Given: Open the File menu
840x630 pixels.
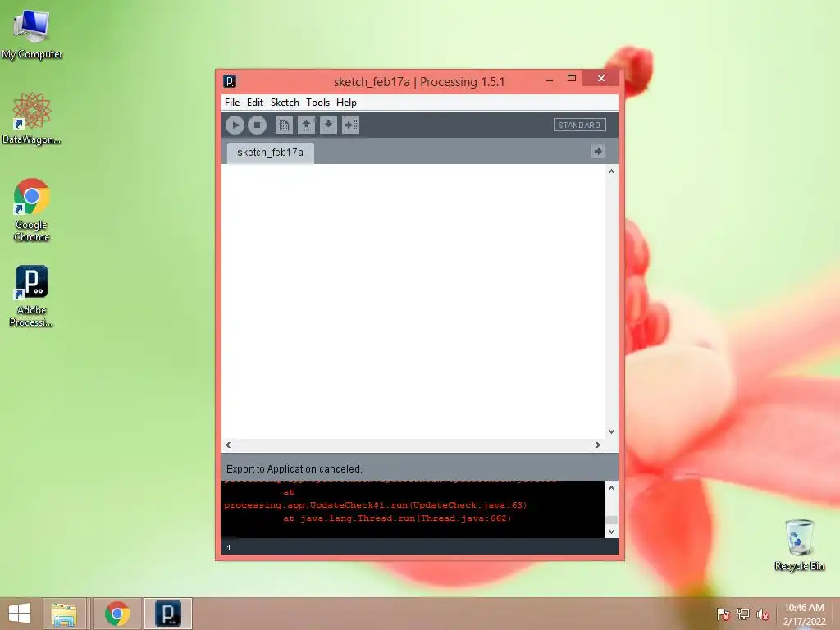Looking at the screenshot, I should click(232, 103).
